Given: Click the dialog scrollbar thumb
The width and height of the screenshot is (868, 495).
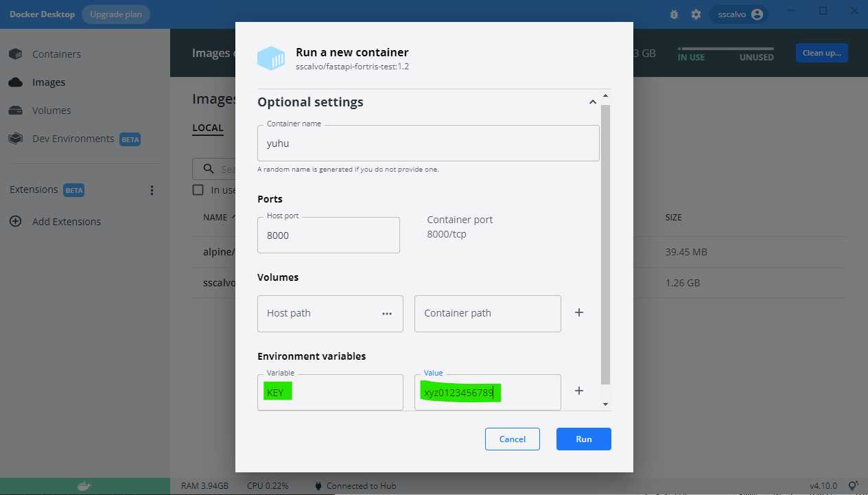Looking at the screenshot, I should [x=605, y=244].
